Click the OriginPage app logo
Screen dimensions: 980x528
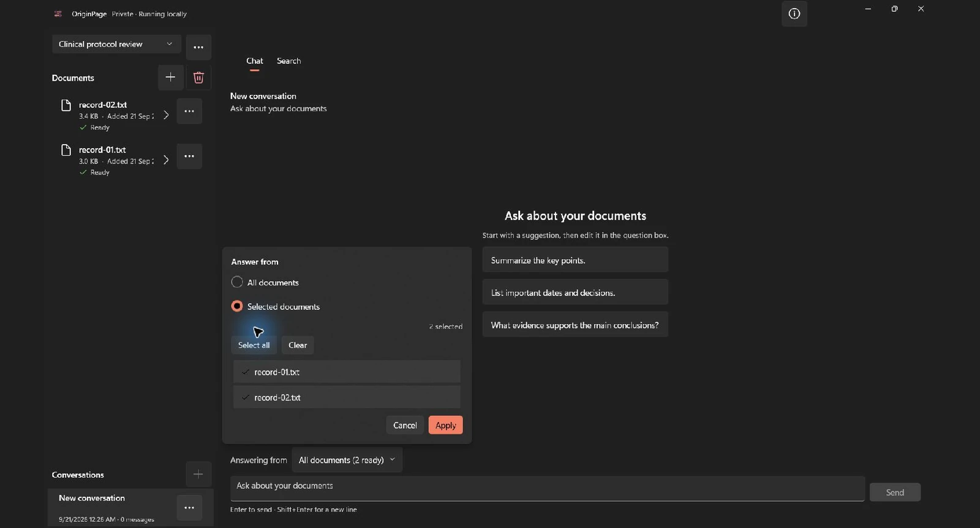[58, 13]
